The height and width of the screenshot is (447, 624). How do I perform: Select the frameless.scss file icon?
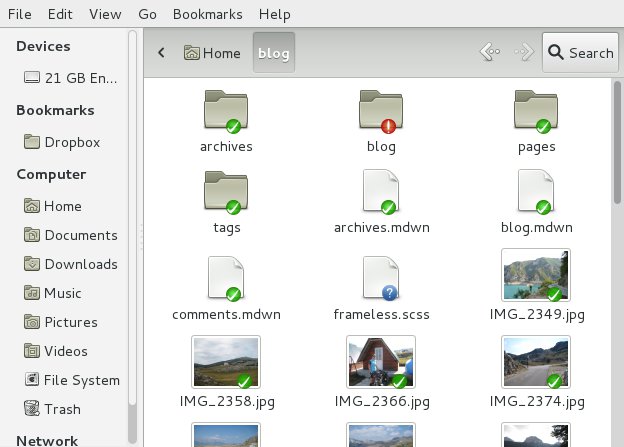pyautogui.click(x=381, y=277)
